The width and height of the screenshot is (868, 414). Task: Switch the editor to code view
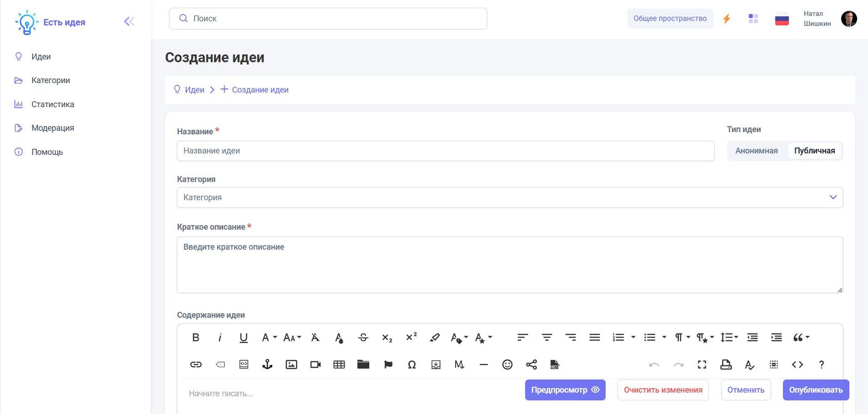point(798,364)
